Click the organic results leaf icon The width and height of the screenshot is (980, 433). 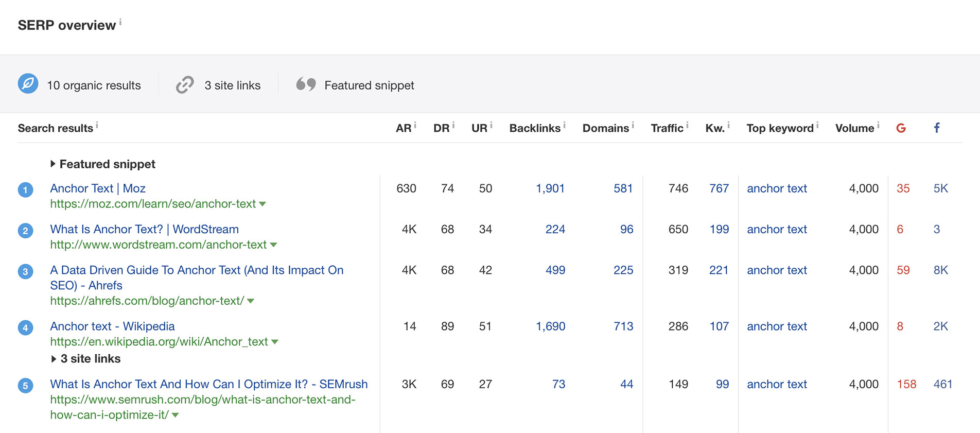(x=28, y=84)
